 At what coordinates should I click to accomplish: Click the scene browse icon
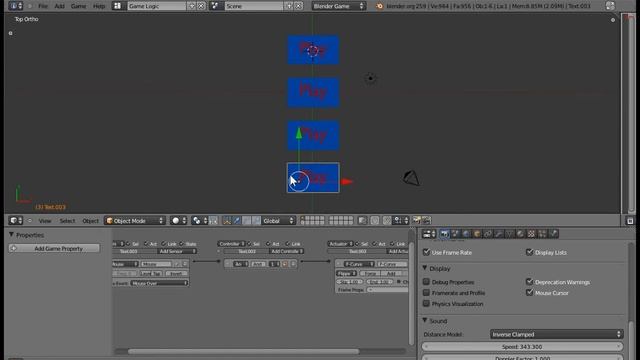point(216,6)
